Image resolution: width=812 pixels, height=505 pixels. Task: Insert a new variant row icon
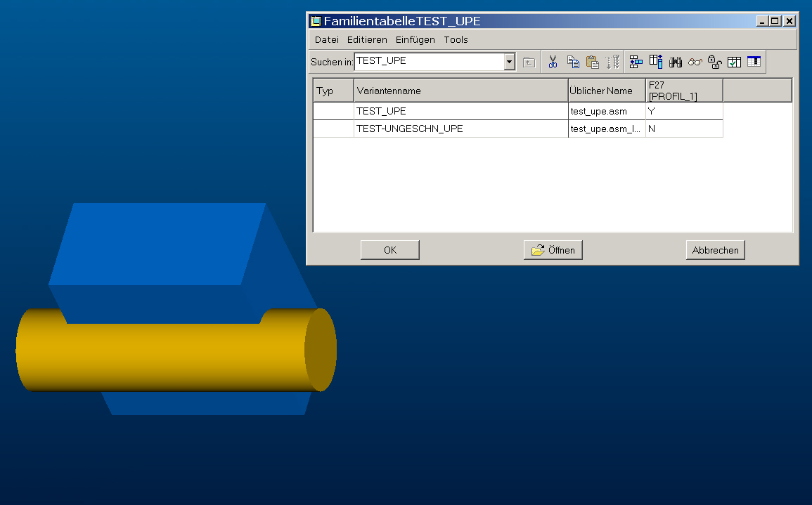click(x=636, y=62)
